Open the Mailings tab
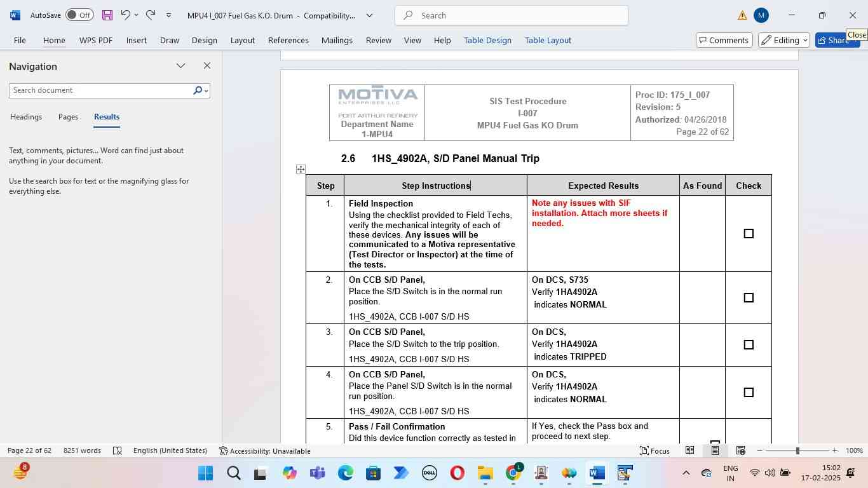This screenshot has width=868, height=488. pyautogui.click(x=337, y=40)
